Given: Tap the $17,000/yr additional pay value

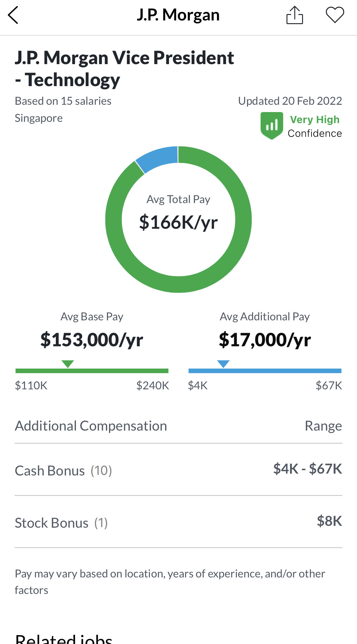Looking at the screenshot, I should click(x=265, y=340).
